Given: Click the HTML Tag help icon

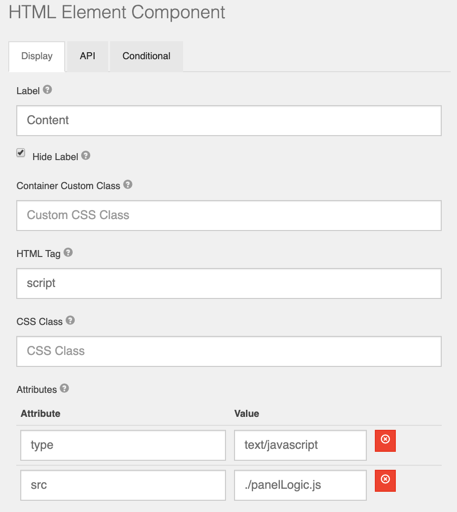Looking at the screenshot, I should pos(68,252).
